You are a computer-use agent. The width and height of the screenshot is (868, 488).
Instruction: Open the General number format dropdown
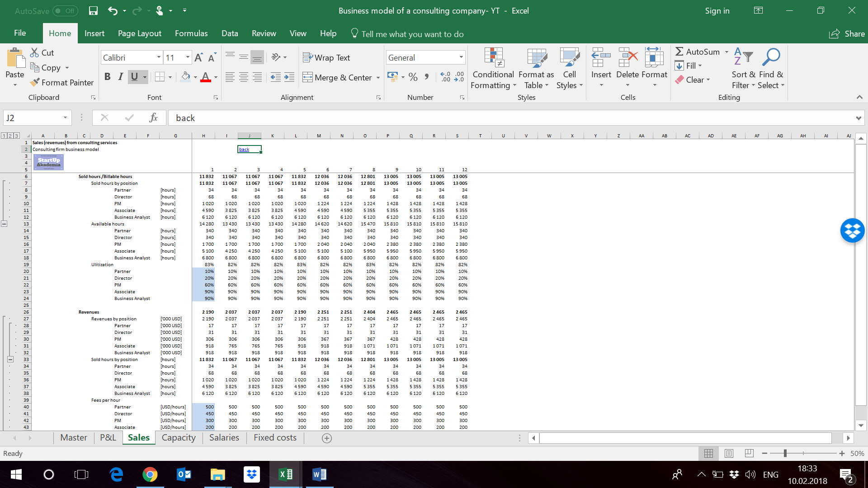pos(461,57)
